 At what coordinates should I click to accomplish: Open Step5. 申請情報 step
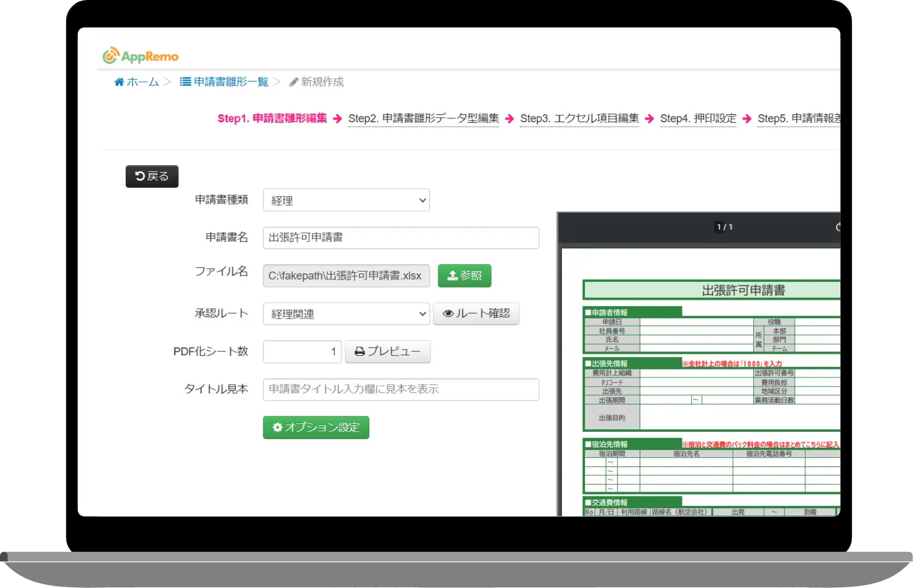tap(799, 118)
